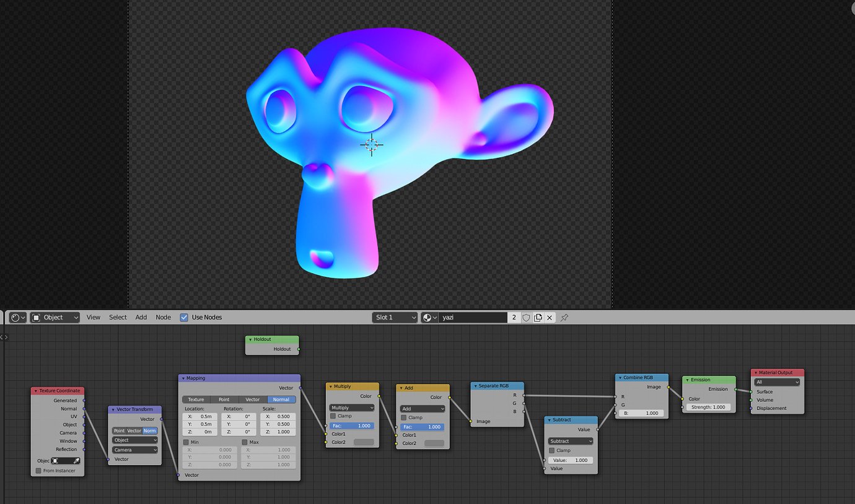Toggle Clamp in the Subtract node
Screen dimensions: 855x504
[x=552, y=450]
